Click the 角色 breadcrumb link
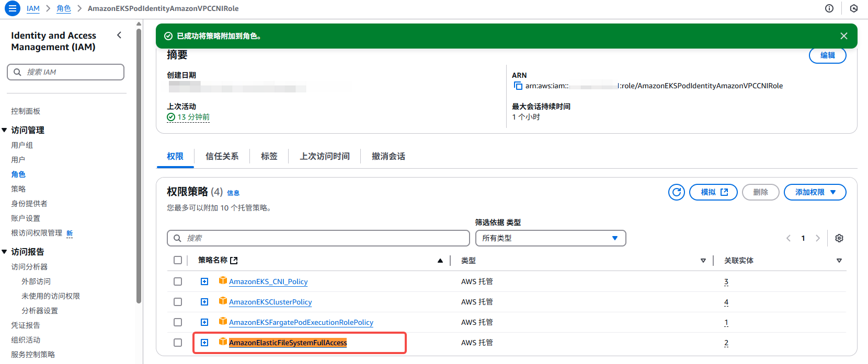Screen dimensions: 868x364 coord(64,8)
